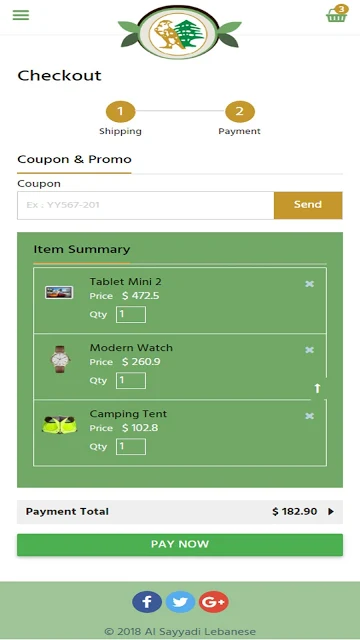Click the Modern Watch thumbnail
This screenshot has height=640, width=360.
point(60,359)
